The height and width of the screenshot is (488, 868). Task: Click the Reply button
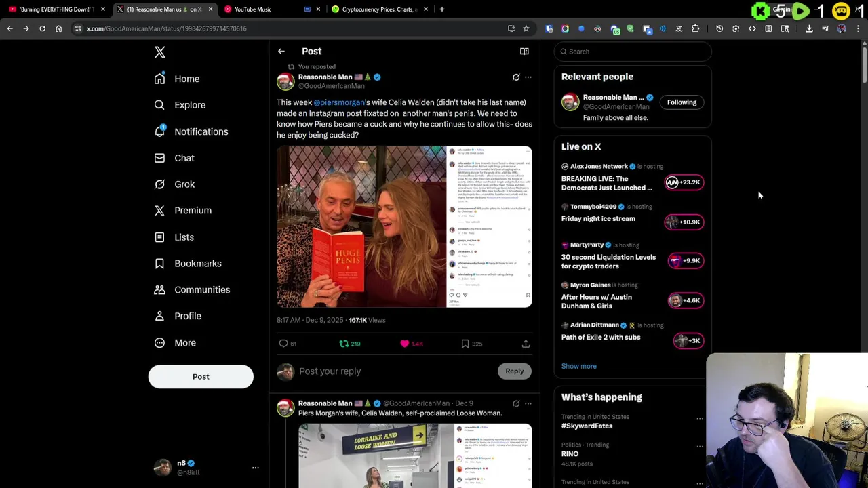[515, 371]
